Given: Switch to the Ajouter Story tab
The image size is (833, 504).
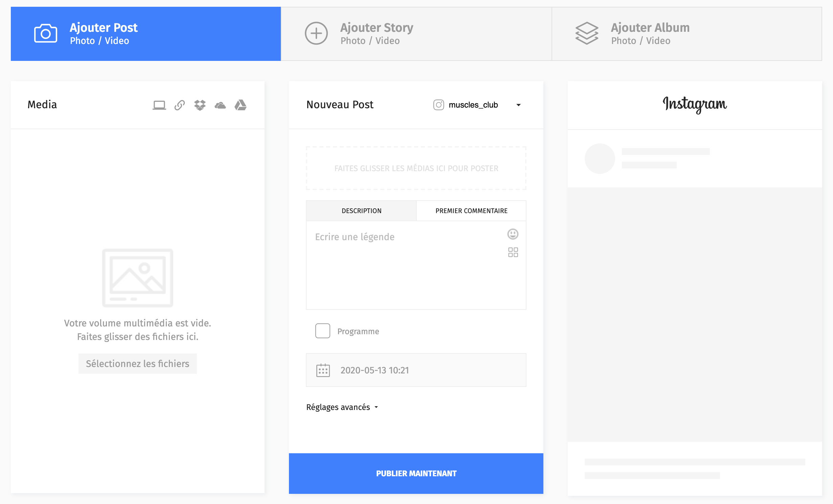Looking at the screenshot, I should point(416,34).
